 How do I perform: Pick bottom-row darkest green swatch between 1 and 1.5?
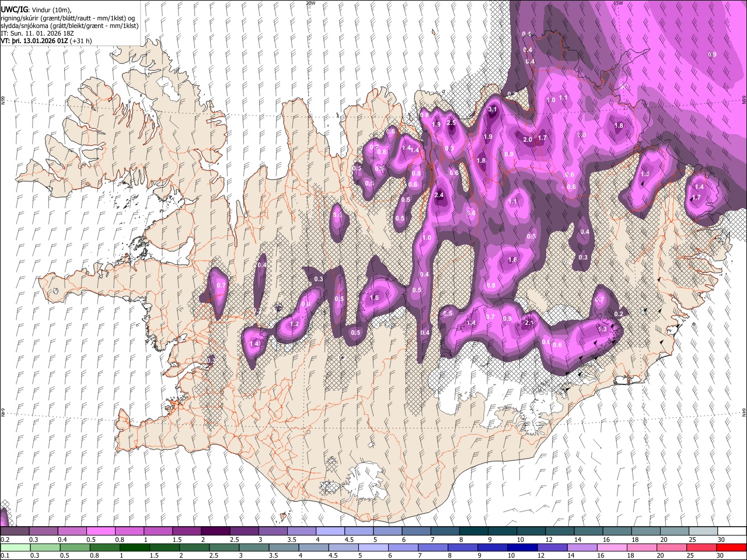pos(134,547)
